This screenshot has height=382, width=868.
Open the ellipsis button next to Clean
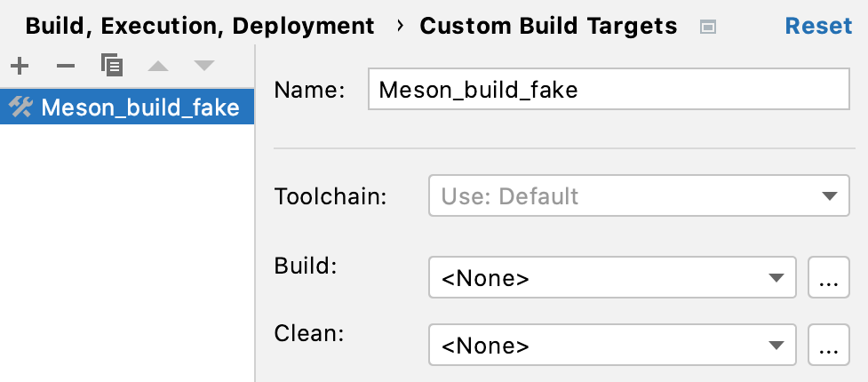(828, 345)
